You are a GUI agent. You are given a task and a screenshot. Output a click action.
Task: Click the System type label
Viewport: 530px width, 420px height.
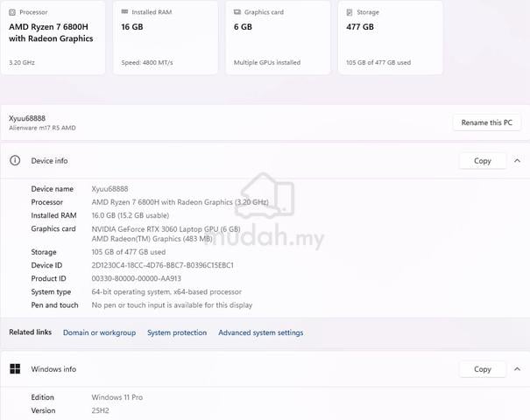click(x=51, y=291)
